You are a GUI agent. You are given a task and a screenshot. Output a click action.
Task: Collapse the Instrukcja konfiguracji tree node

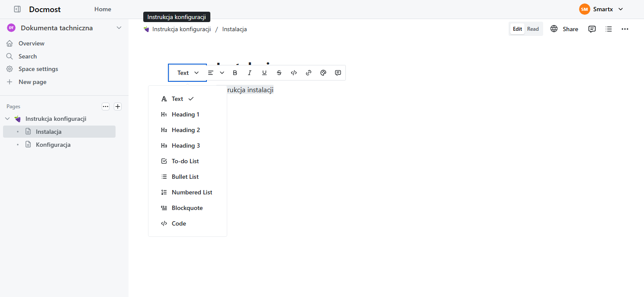click(x=7, y=119)
